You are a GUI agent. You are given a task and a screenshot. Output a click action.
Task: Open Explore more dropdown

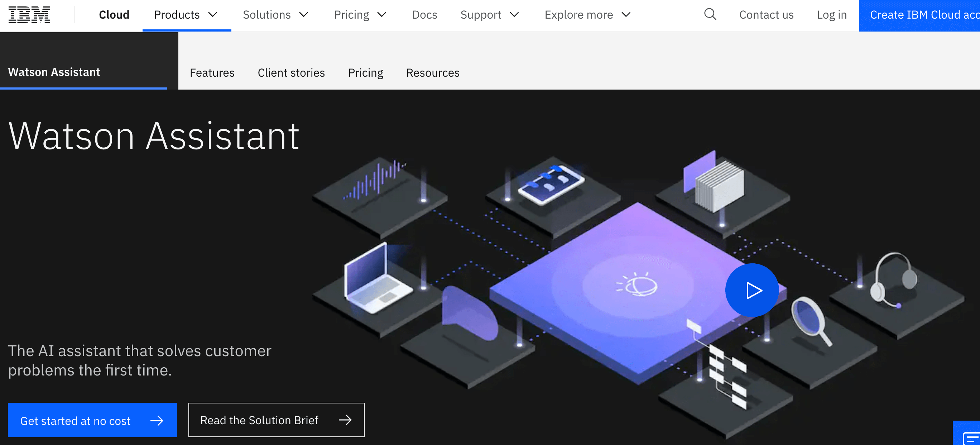(587, 15)
